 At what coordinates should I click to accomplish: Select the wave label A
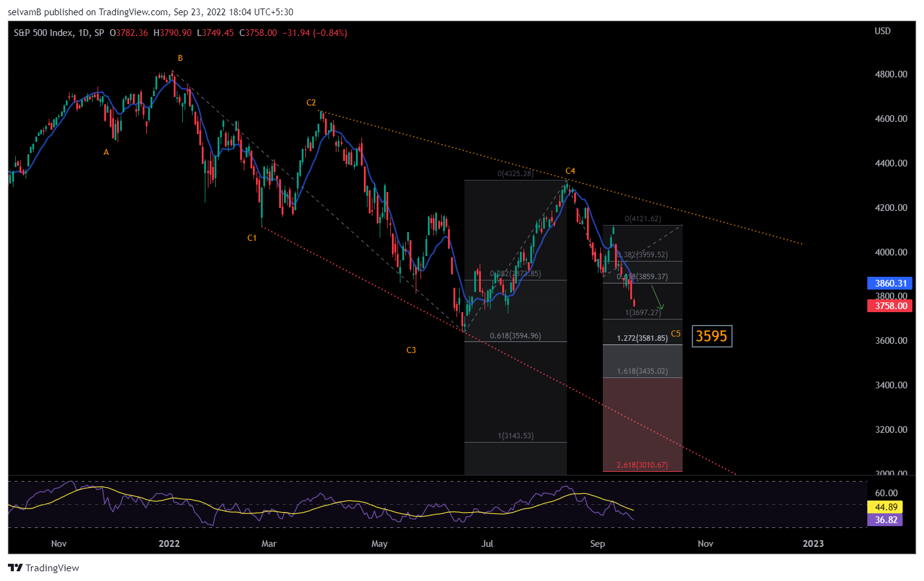point(106,152)
